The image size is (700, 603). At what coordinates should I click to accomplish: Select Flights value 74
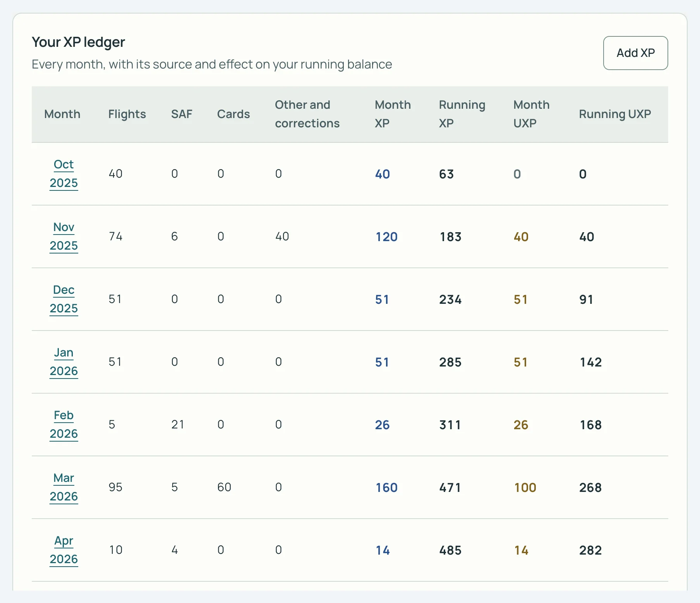pyautogui.click(x=115, y=236)
